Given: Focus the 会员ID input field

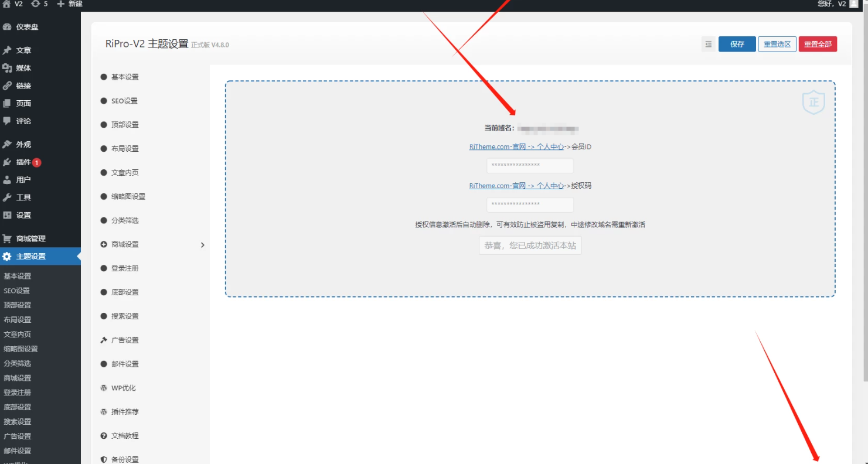Looking at the screenshot, I should pyautogui.click(x=530, y=166).
